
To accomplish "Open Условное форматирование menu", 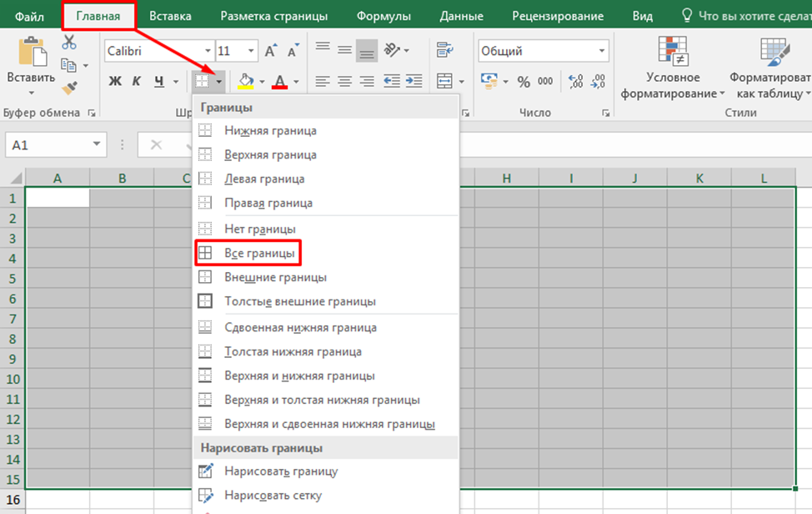I will click(673, 68).
